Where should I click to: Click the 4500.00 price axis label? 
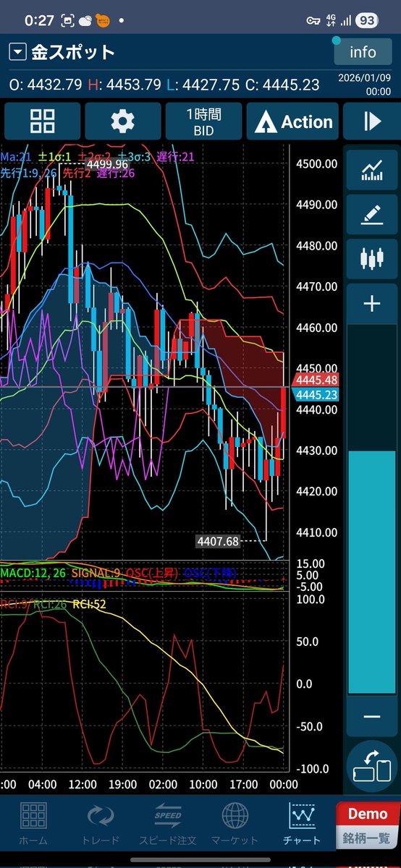[x=317, y=163]
